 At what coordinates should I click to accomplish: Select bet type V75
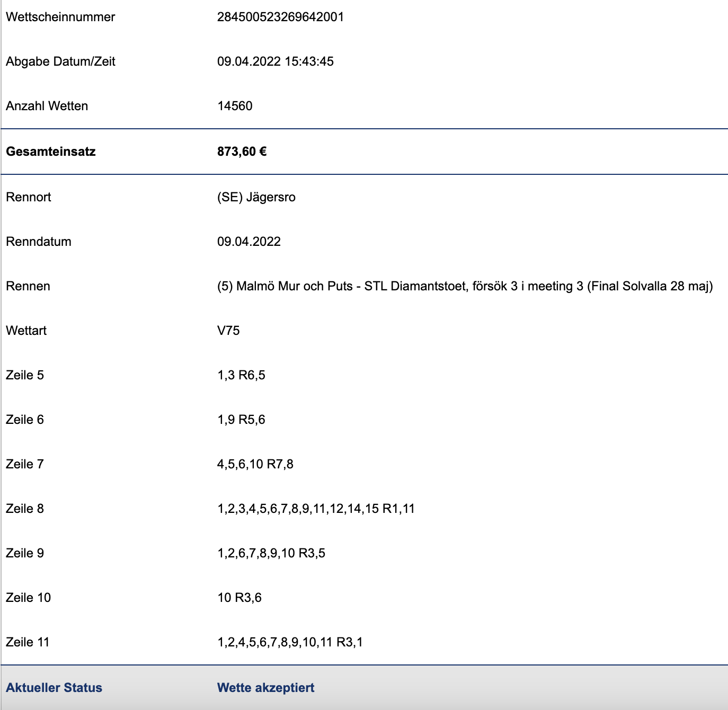[x=228, y=331]
